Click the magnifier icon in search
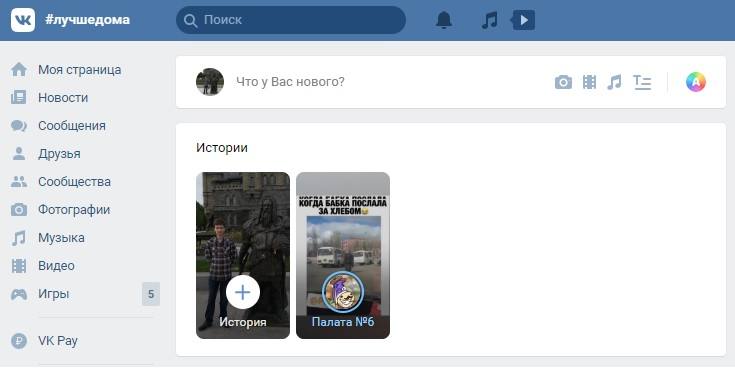This screenshot has width=735, height=369. pos(190,20)
